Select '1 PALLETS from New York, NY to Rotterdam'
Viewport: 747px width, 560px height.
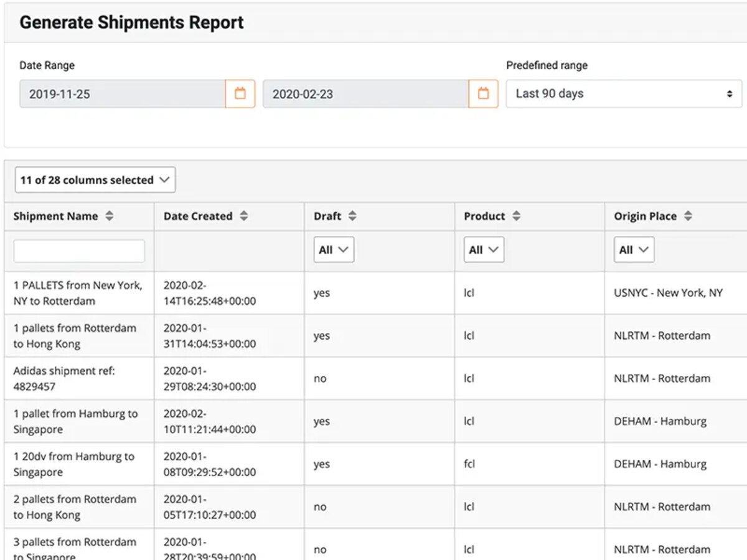click(78, 293)
